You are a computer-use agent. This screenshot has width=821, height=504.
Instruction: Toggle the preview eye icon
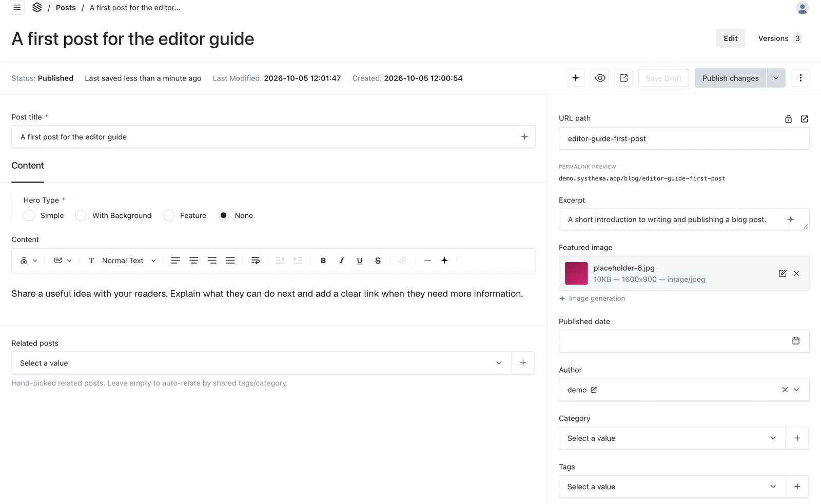pyautogui.click(x=600, y=78)
